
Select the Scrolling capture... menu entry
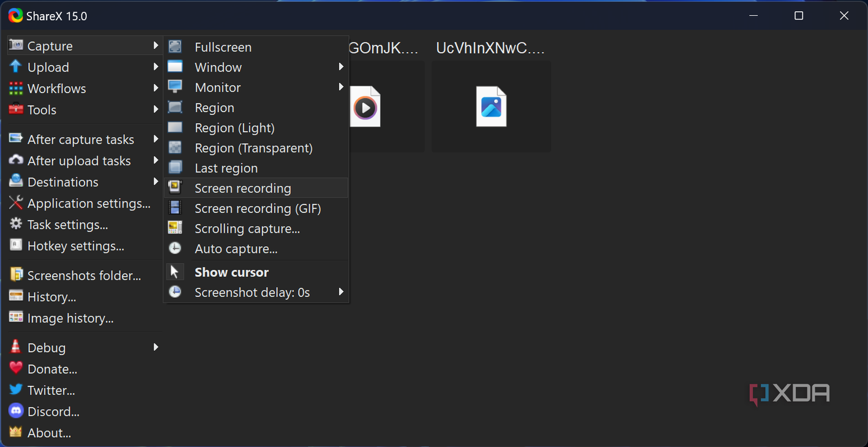pos(256,228)
